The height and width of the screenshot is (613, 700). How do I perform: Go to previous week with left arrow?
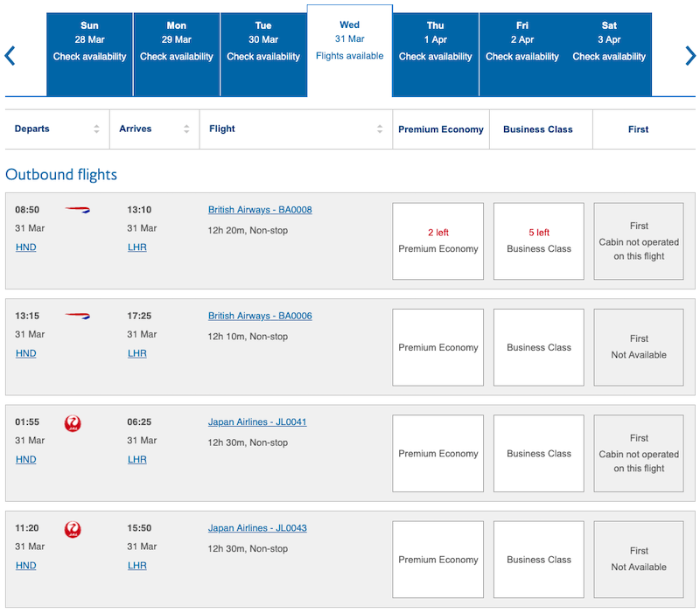click(x=10, y=56)
